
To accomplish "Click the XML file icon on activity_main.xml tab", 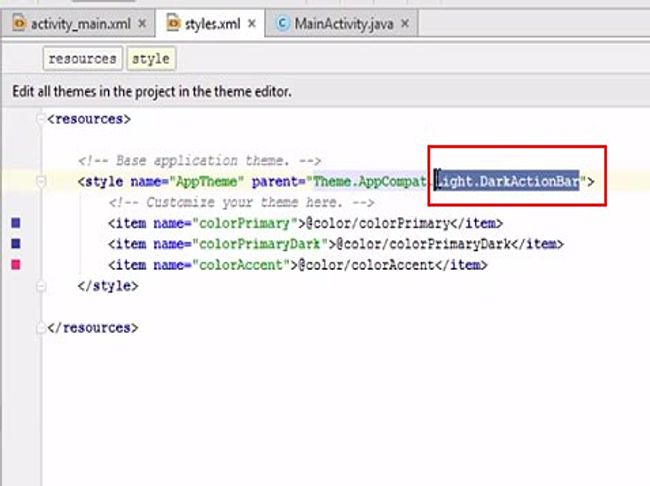I will point(19,23).
